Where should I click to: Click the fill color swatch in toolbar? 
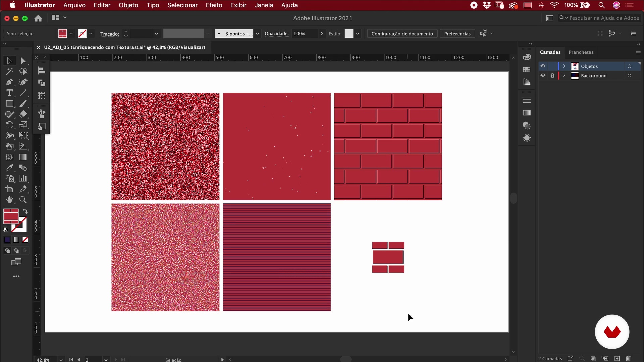(11, 216)
